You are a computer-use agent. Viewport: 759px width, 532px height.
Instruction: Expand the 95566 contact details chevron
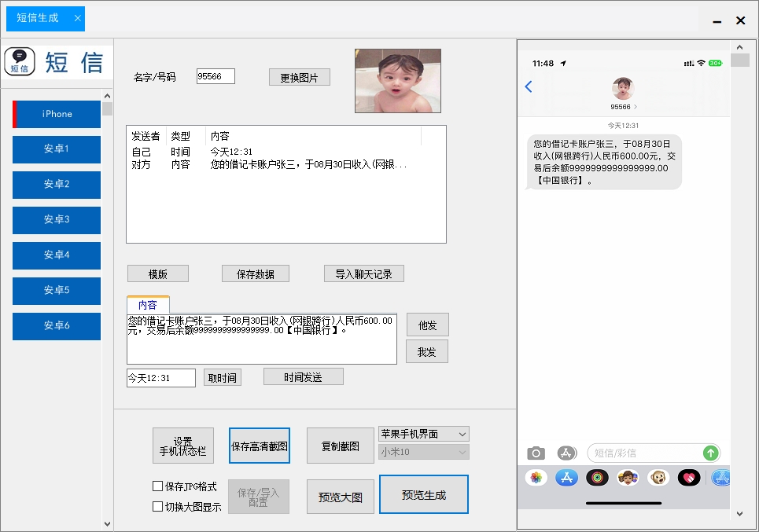[x=636, y=105]
